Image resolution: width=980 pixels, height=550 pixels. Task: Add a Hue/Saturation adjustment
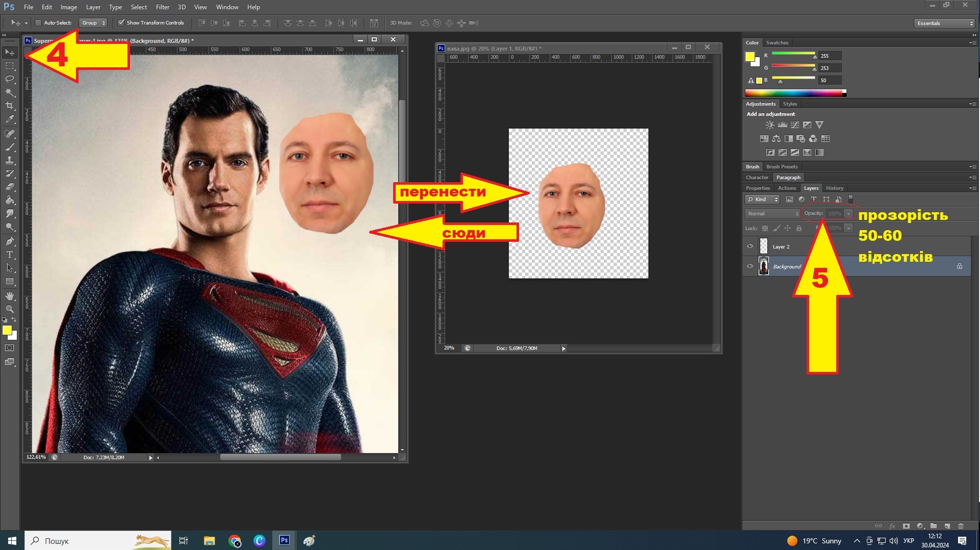(764, 139)
